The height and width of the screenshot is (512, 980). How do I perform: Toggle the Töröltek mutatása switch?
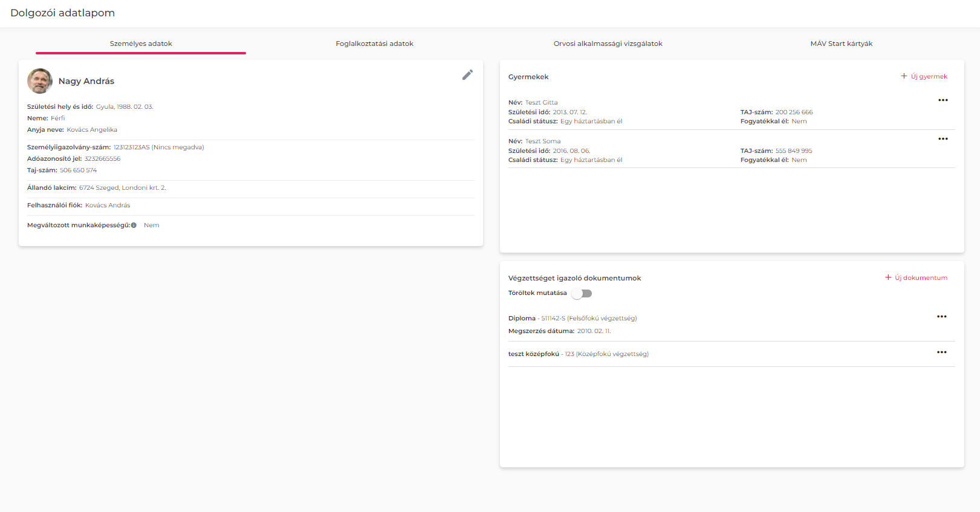click(582, 294)
